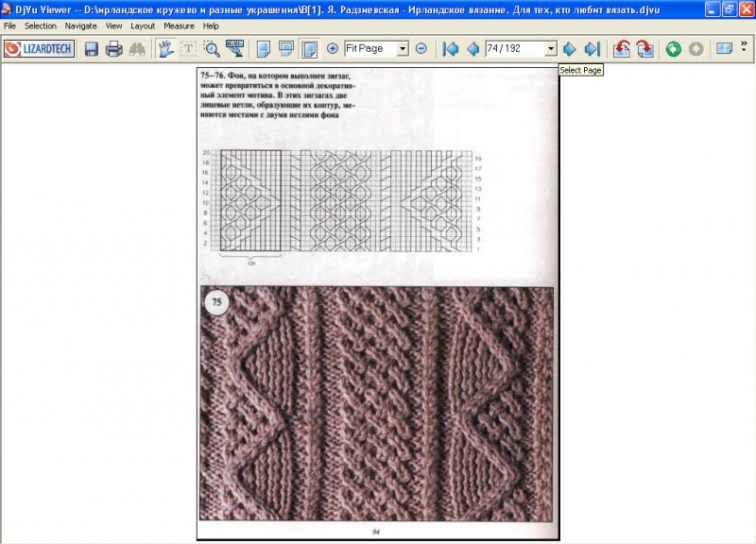
Task: Expand the toolbar overflow chevron
Action: tap(744, 44)
